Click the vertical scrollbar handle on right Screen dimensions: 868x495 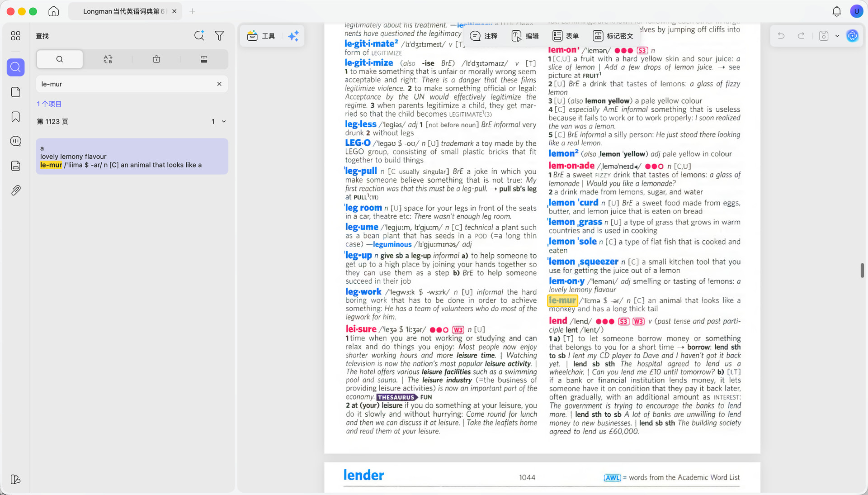(862, 270)
